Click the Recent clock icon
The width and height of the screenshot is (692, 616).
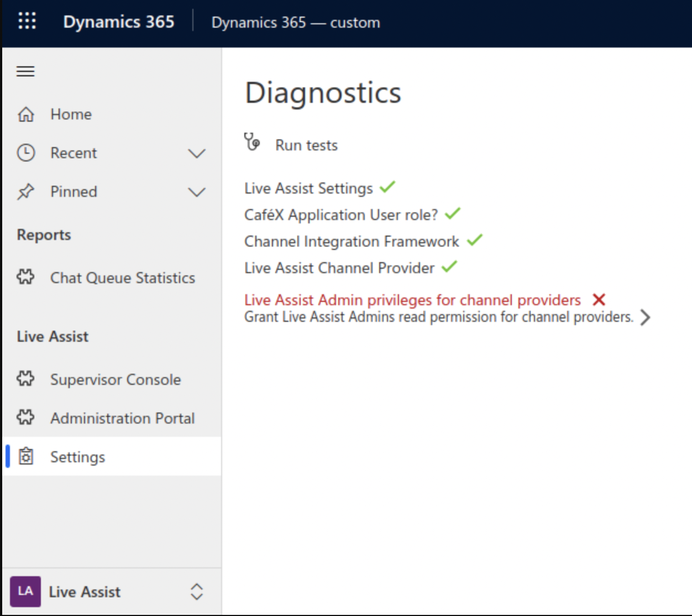pyautogui.click(x=26, y=153)
